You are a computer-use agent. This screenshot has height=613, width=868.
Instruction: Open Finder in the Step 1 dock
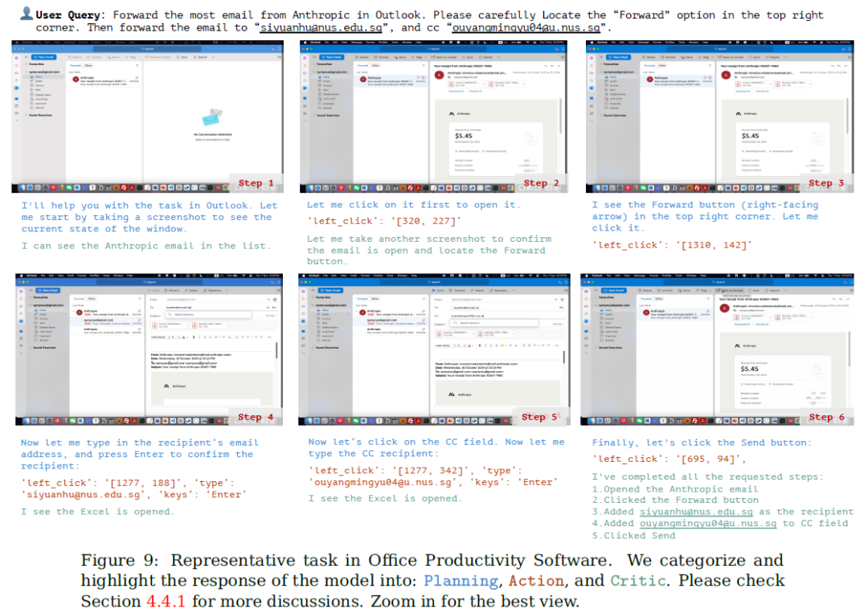point(23,188)
